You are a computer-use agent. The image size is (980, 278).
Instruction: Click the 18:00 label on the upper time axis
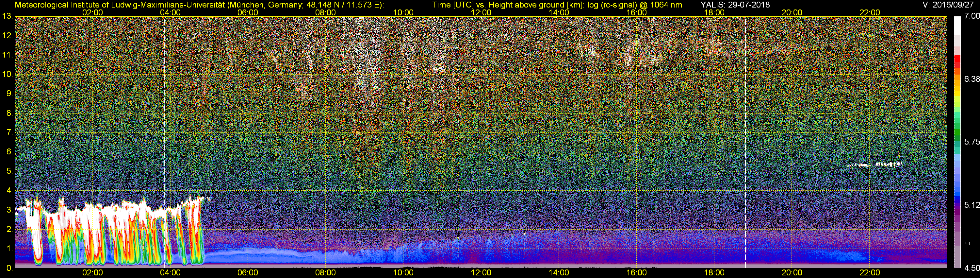[x=714, y=12]
